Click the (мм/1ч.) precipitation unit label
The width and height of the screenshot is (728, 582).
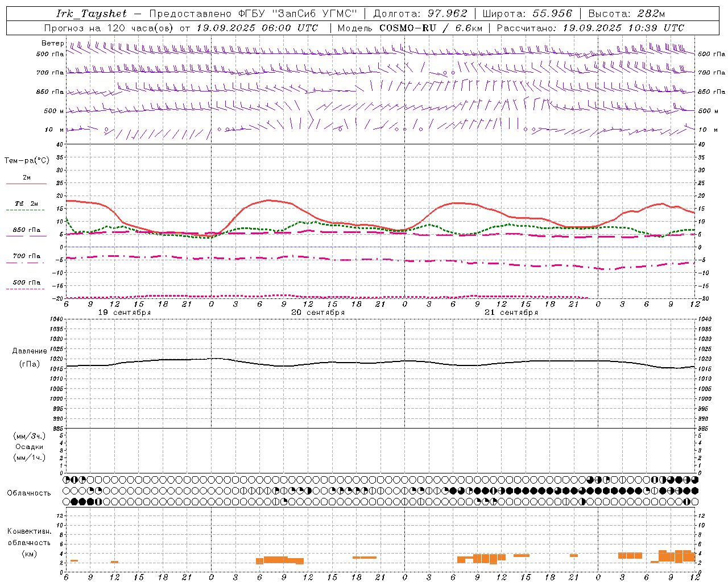click(x=30, y=458)
